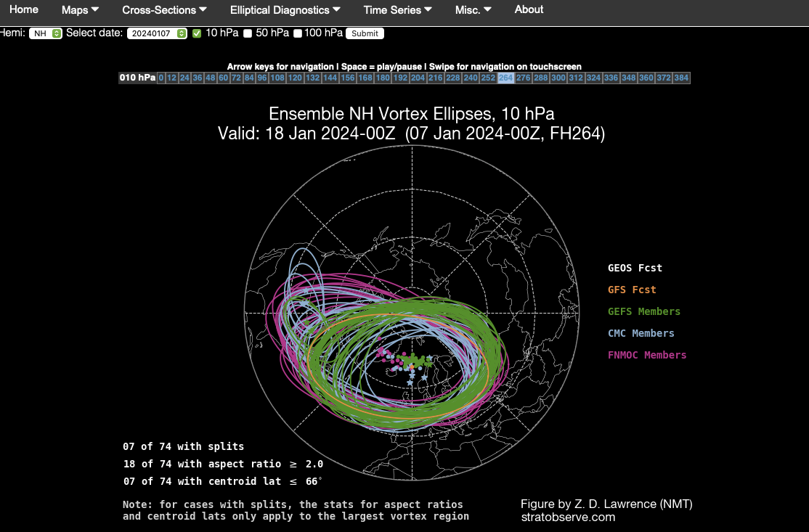Screen dimensions: 809x532
Task: Open the Misc. menu
Action: pyautogui.click(x=473, y=9)
